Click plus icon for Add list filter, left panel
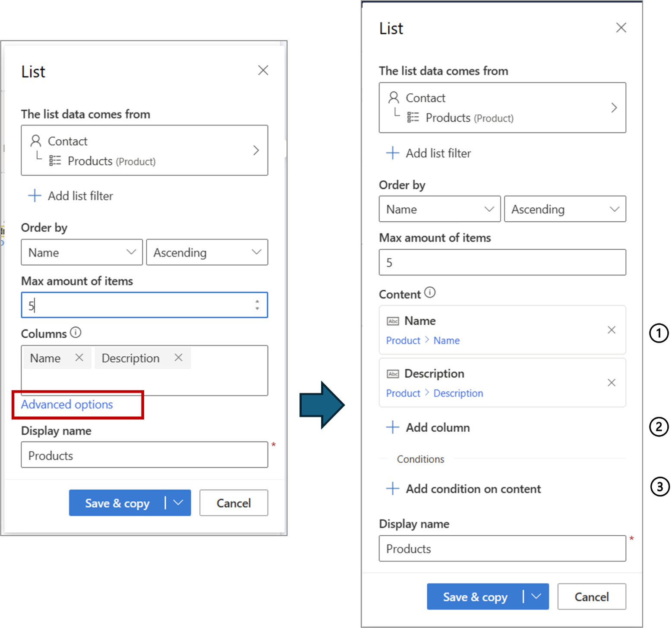This screenshot has height=628, width=672. pos(35,196)
